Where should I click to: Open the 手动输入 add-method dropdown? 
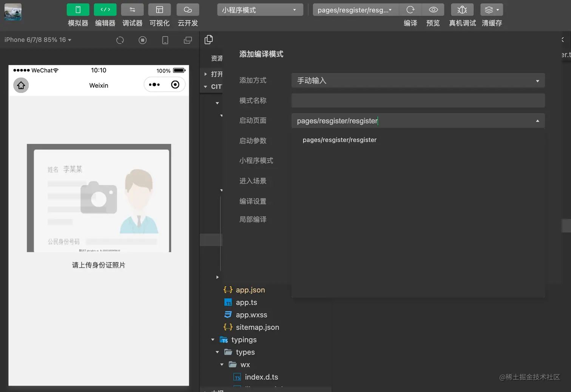pyautogui.click(x=418, y=80)
